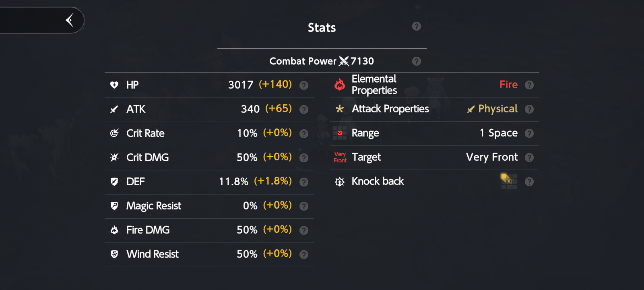Show DEF stat help icon
644x290 pixels.
(304, 182)
